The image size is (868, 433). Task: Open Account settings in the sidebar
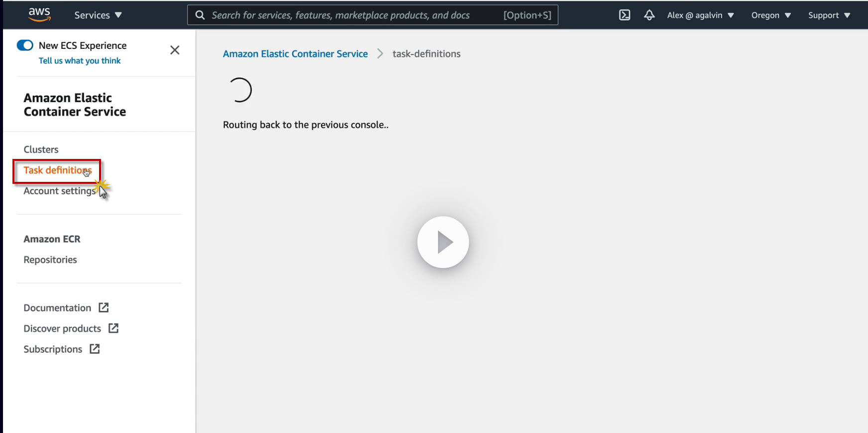pos(59,191)
